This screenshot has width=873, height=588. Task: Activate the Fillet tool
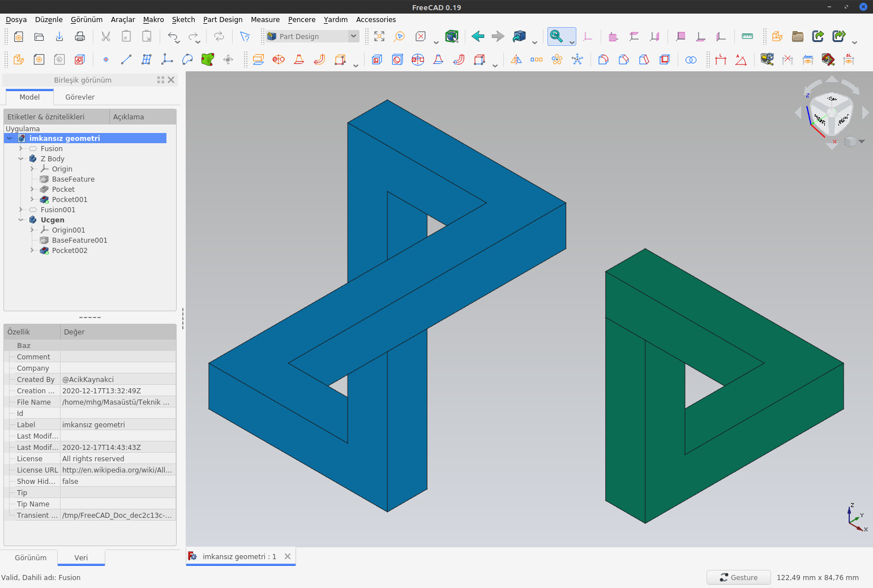pos(604,59)
